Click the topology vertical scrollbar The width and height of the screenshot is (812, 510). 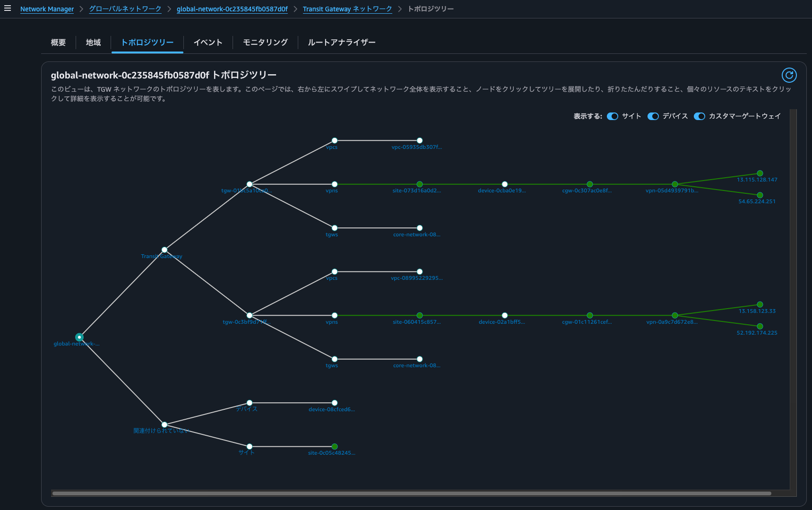(x=793, y=300)
